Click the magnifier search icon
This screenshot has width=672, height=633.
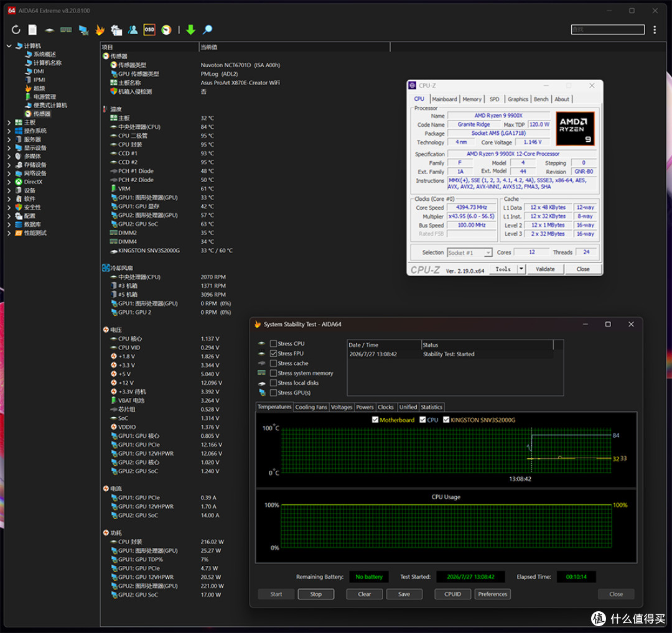pos(207,30)
